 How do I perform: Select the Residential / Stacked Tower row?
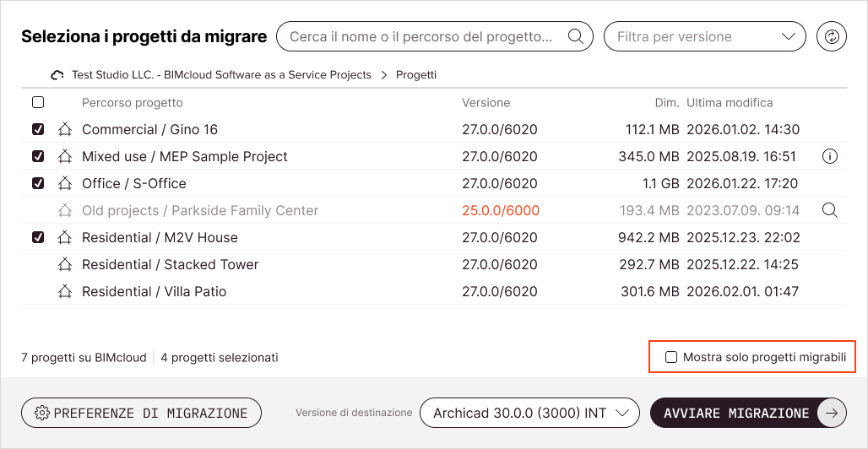(x=433, y=265)
